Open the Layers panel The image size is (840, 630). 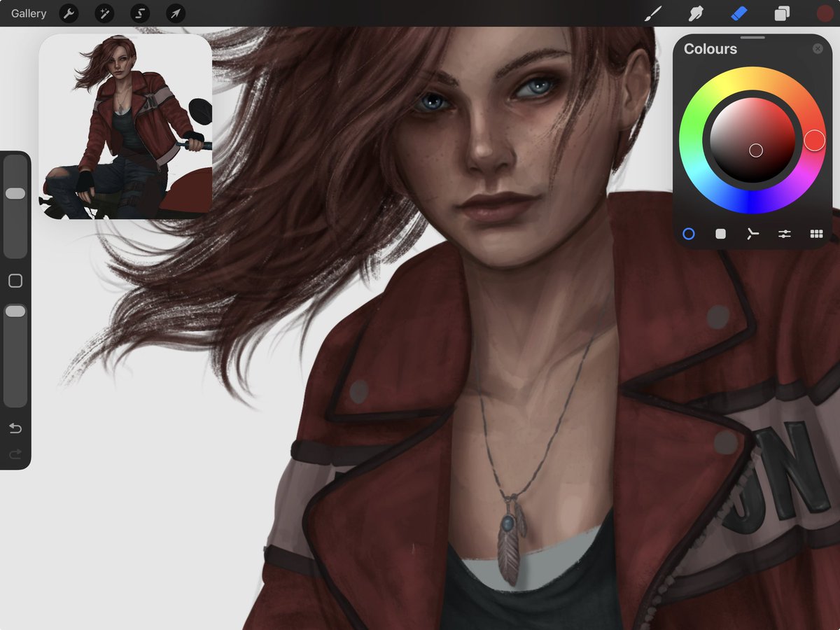click(x=782, y=13)
